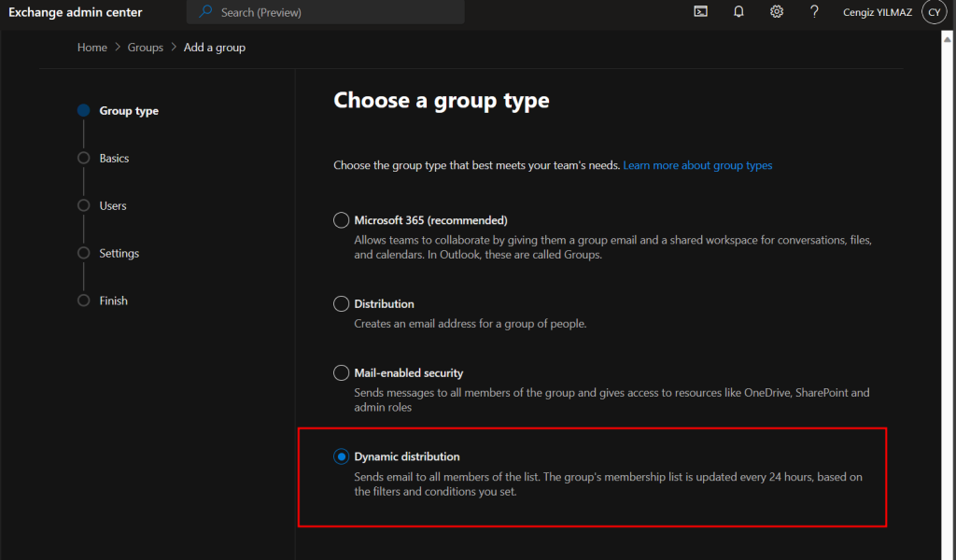Open the notifications bell

pos(738,12)
